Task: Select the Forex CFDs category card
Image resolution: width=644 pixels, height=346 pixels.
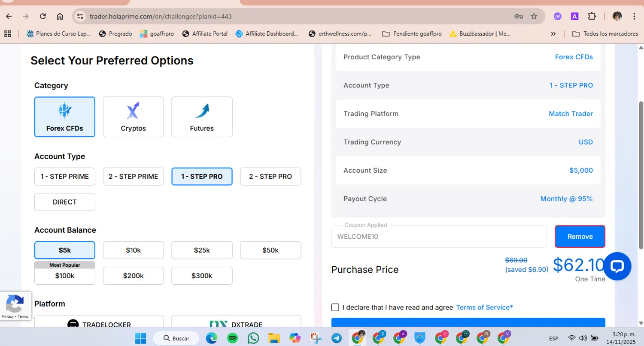Action: coord(65,117)
